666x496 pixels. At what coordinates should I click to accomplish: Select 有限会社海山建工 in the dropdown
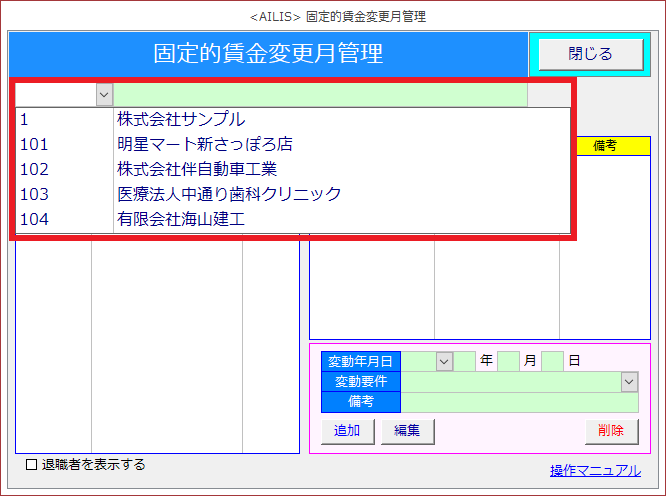coord(181,218)
